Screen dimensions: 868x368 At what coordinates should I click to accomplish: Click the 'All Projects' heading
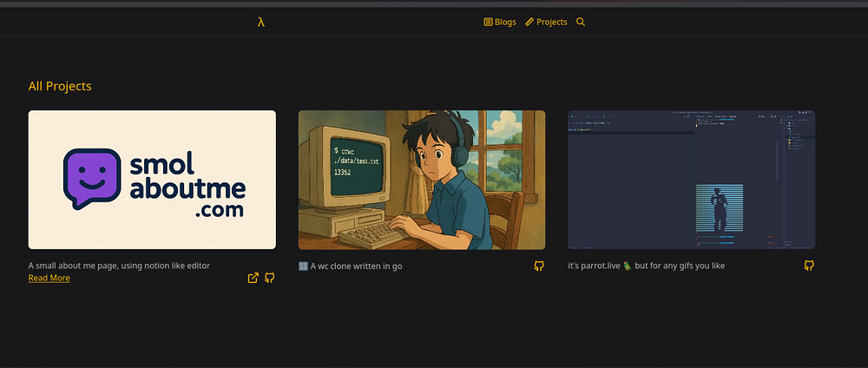click(60, 86)
